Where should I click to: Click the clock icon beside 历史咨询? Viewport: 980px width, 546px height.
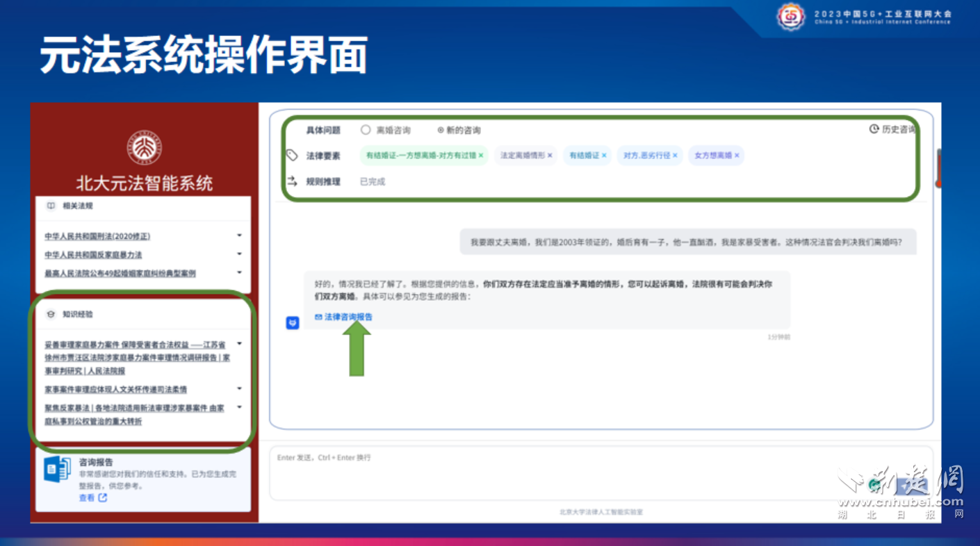pyautogui.click(x=874, y=129)
